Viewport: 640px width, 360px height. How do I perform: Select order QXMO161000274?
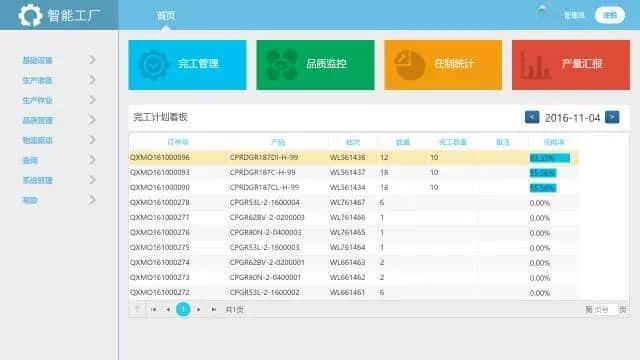click(160, 262)
